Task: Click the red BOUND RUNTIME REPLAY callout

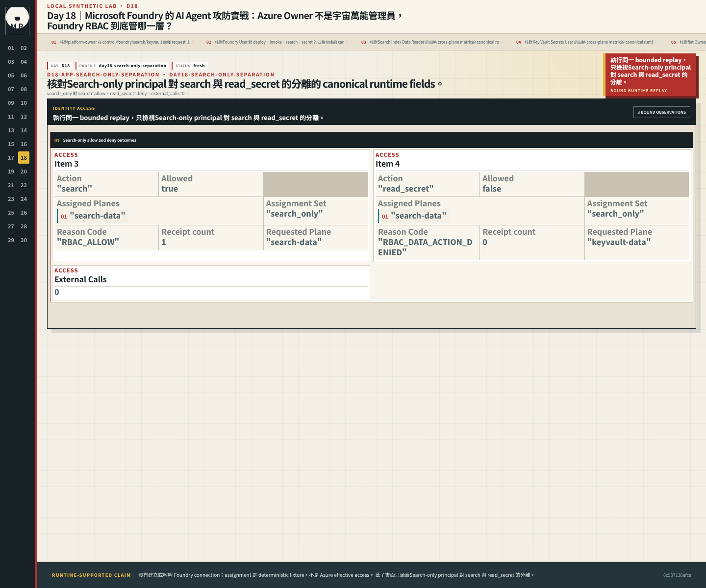Action: (650, 75)
